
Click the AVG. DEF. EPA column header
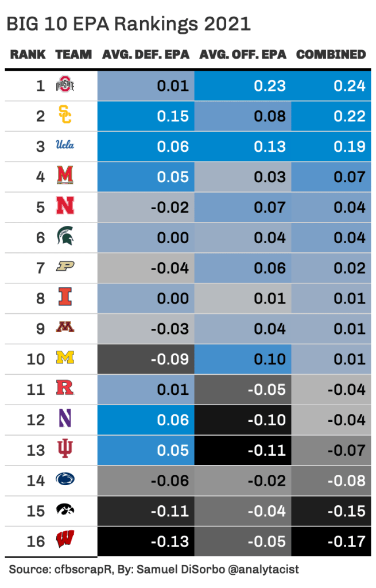pos(146,55)
